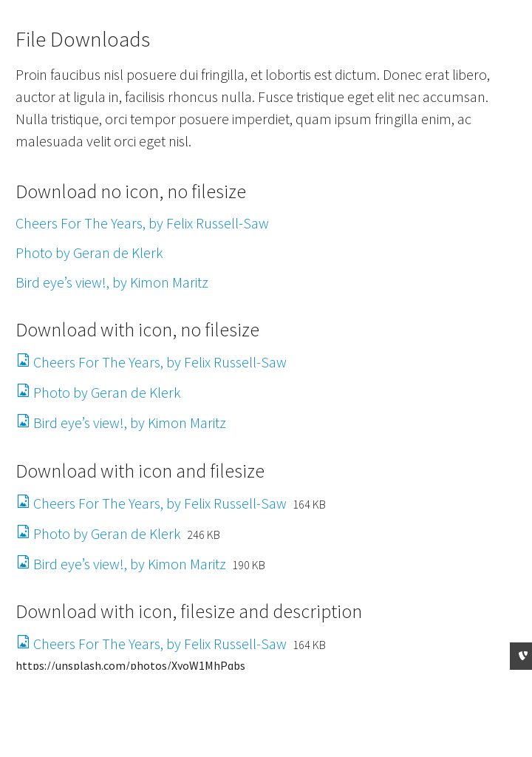The width and height of the screenshot is (532, 757).
Task: Click file icon of Cheers link in description section
Action: point(23,642)
